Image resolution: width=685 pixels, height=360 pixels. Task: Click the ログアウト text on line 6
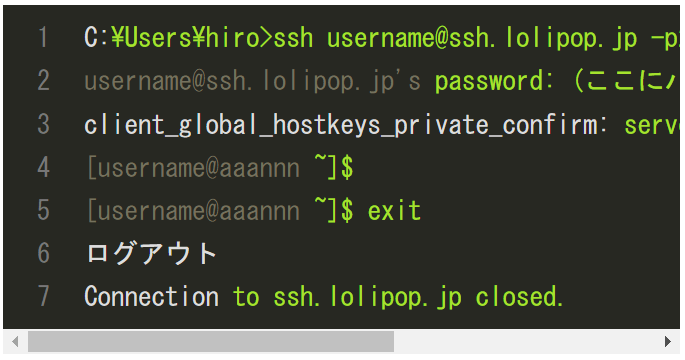[x=151, y=253]
